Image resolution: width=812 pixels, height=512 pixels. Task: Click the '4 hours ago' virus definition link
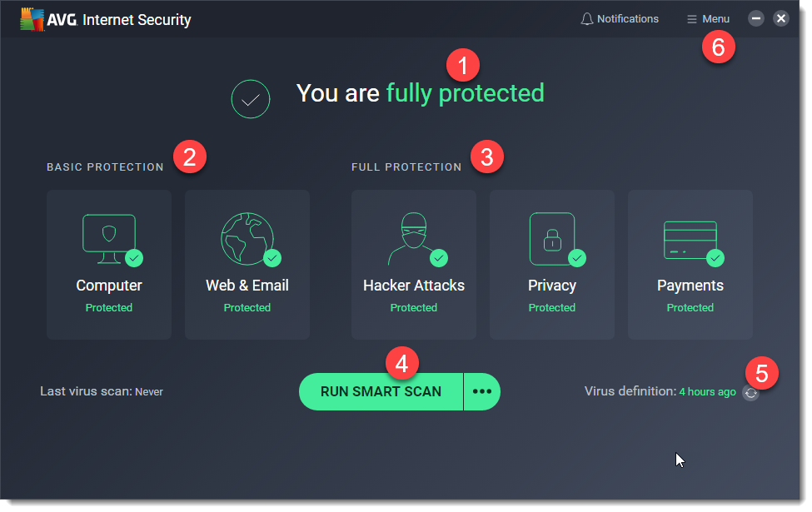(707, 391)
